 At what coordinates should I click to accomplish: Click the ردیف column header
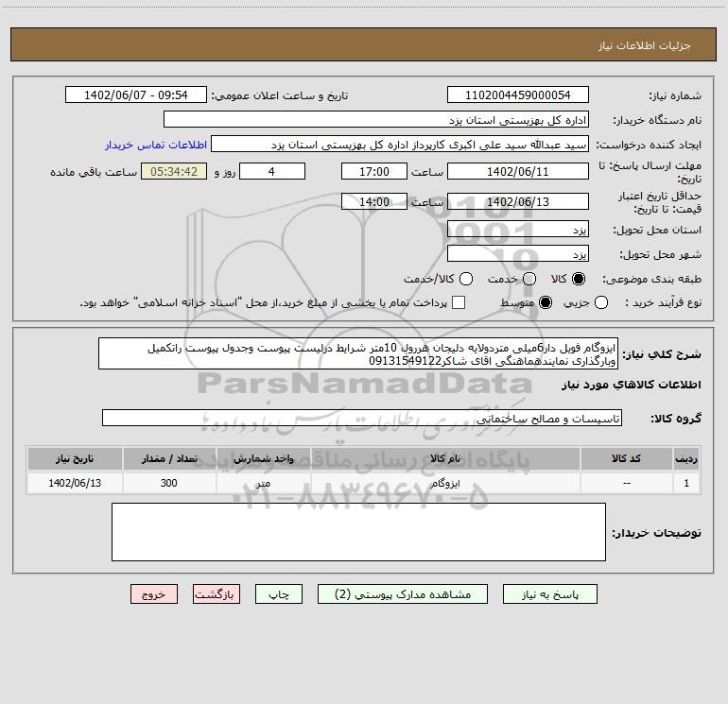point(686,458)
